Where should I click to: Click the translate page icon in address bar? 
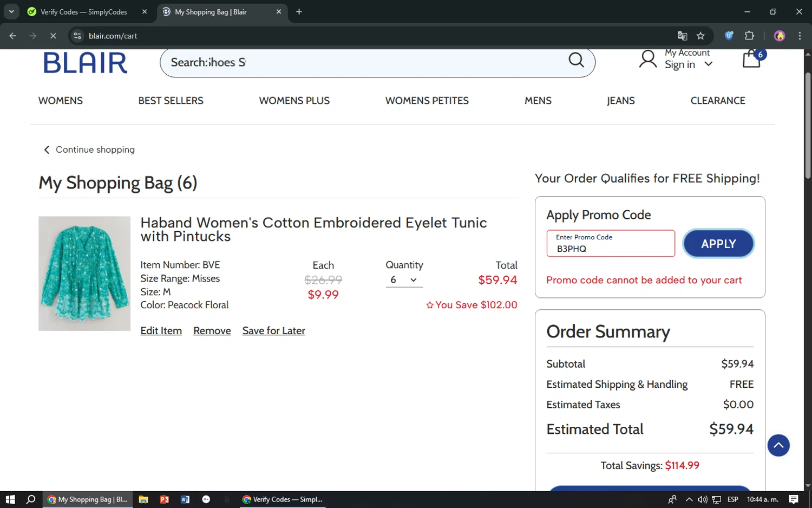tap(682, 36)
